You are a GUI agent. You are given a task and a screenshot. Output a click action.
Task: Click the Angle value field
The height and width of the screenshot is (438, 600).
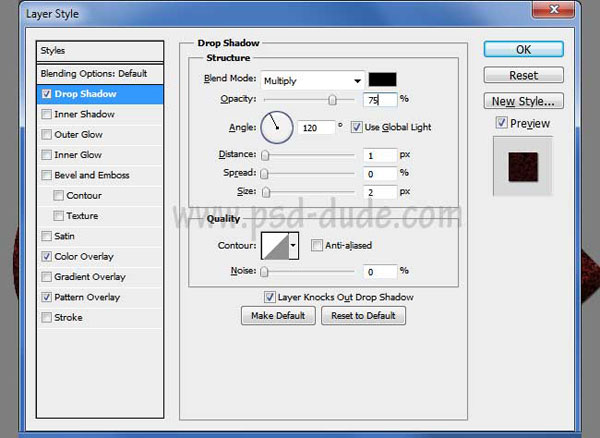[316, 128]
